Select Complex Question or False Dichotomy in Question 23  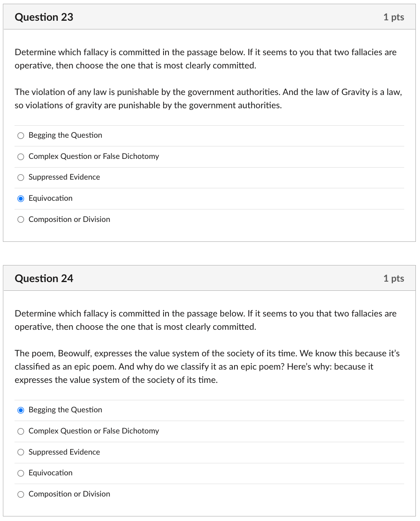[21, 156]
